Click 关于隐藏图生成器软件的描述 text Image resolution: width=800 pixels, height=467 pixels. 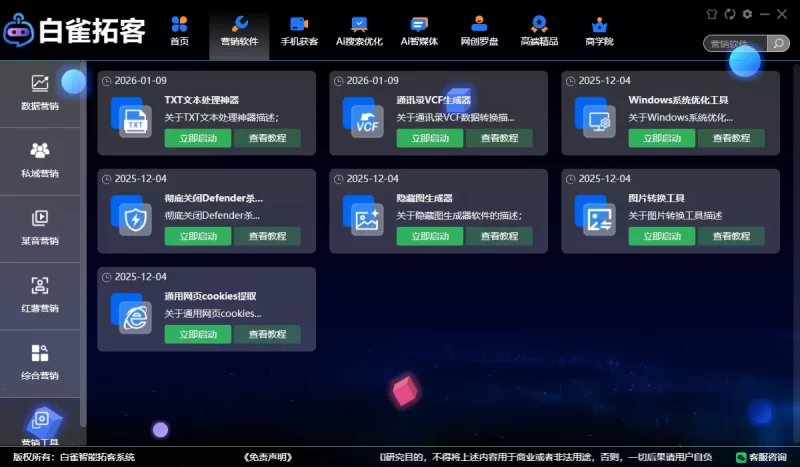(459, 215)
